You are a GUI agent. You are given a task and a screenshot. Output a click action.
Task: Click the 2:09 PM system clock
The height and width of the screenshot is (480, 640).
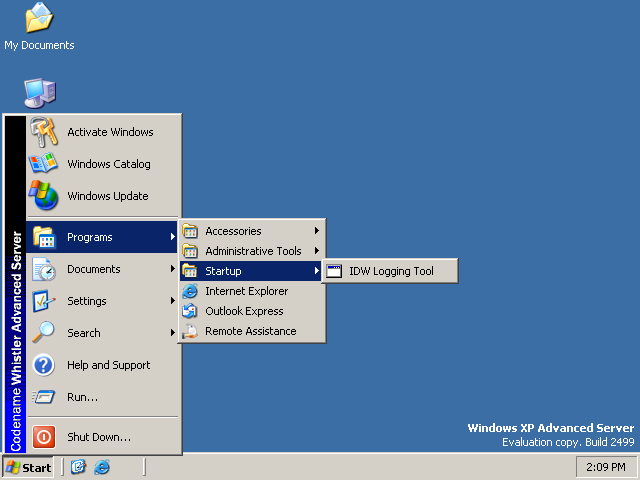pyautogui.click(x=605, y=467)
